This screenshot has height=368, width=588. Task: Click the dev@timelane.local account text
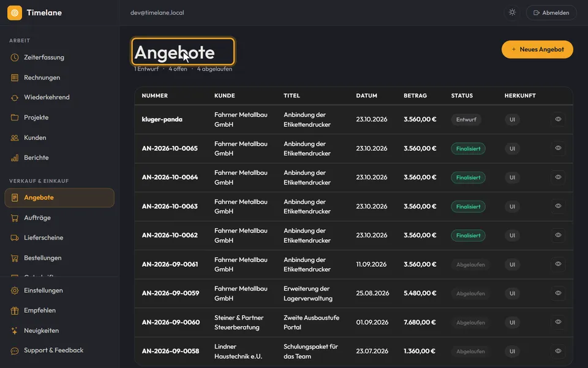pos(157,13)
